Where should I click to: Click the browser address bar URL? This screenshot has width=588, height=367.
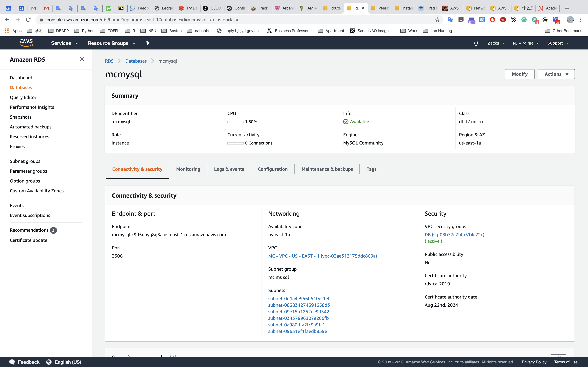tap(143, 20)
